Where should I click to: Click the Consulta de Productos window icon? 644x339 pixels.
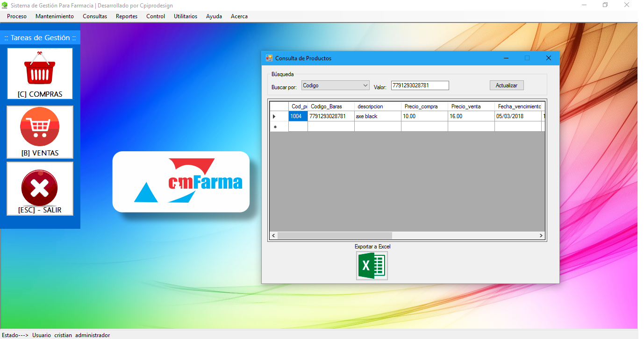click(x=269, y=58)
